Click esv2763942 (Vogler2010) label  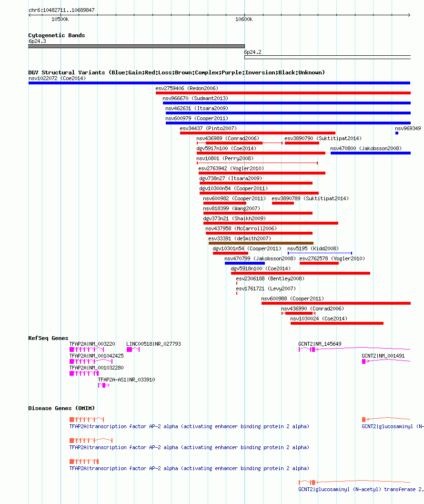tap(231, 168)
